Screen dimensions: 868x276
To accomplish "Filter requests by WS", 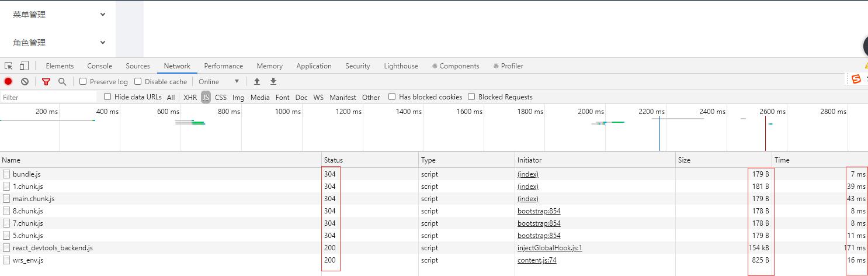I will click(318, 97).
